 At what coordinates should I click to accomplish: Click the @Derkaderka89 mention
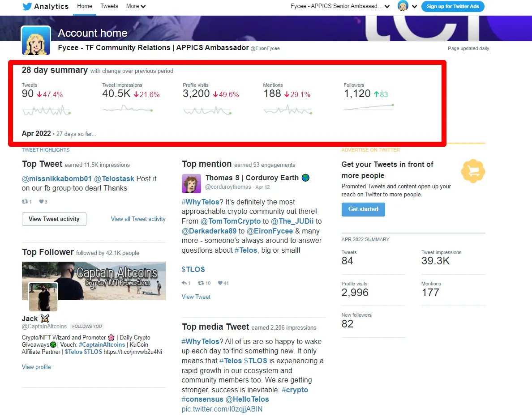point(209,231)
